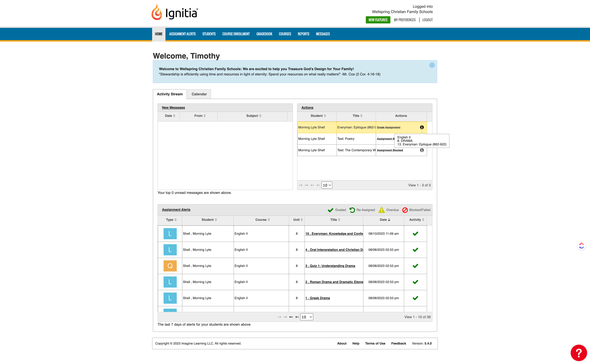The width and height of the screenshot is (590, 364).
Task: Click Grade Assignment link for Everyman: Epilogue
Action: pyautogui.click(x=388, y=127)
